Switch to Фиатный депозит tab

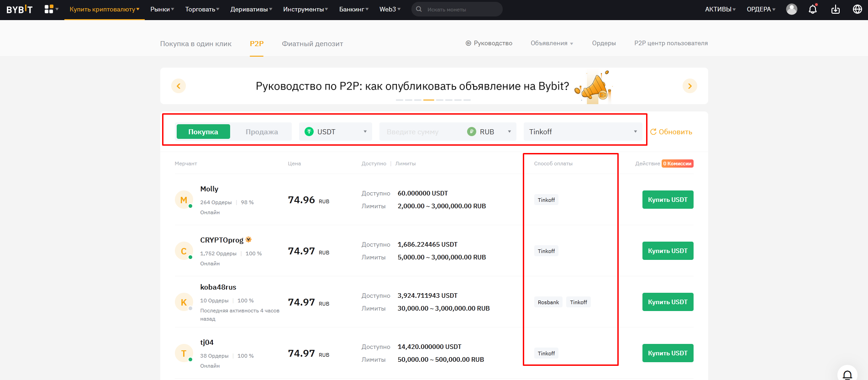click(x=312, y=44)
